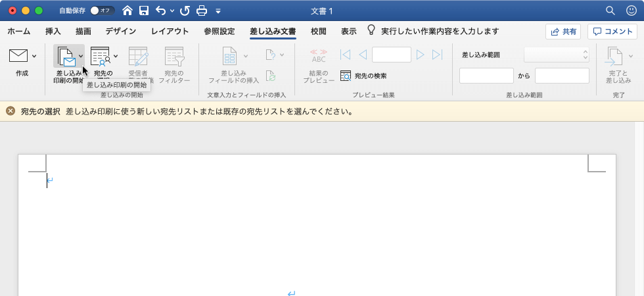644x296 pixels.
Task: Expand 差し込み印刷の開始 dropdown arrow
Action: click(x=81, y=57)
